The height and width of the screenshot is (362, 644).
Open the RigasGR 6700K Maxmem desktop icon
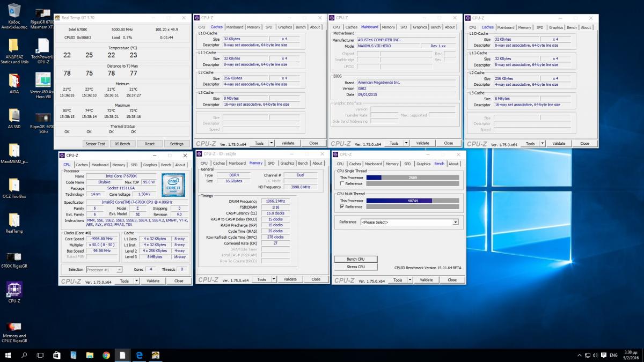pyautogui.click(x=43, y=18)
